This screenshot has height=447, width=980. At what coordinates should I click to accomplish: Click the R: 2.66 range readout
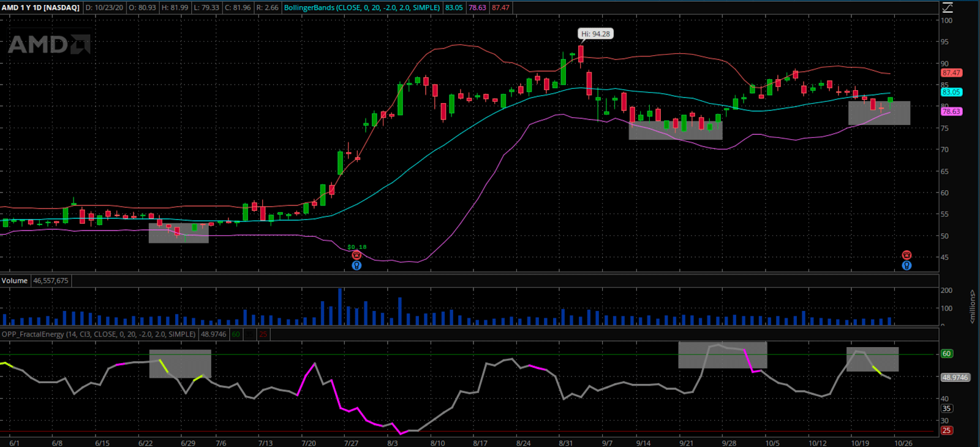267,7
